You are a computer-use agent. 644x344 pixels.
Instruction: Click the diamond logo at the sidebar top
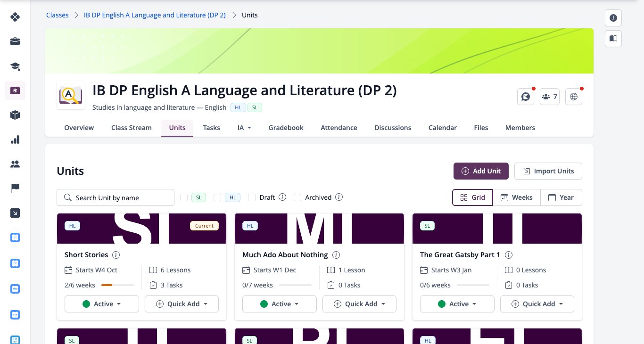click(x=15, y=17)
